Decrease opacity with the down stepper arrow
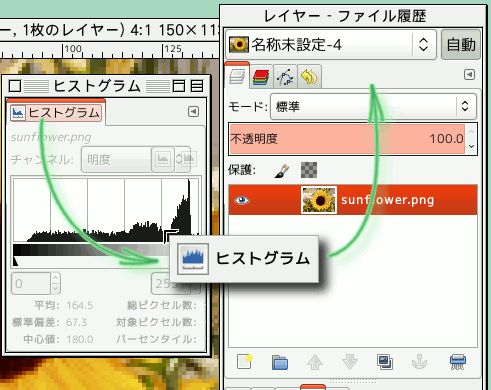Screen dimensions: 491x390 [471, 146]
